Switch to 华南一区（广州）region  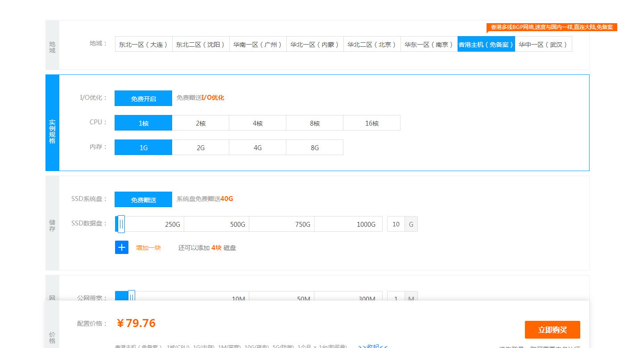click(x=257, y=44)
